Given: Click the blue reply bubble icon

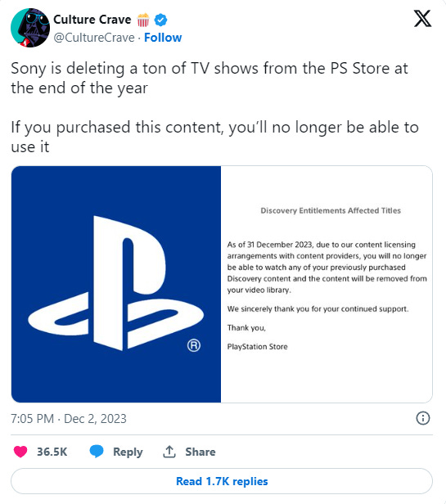Looking at the screenshot, I should 96,452.
